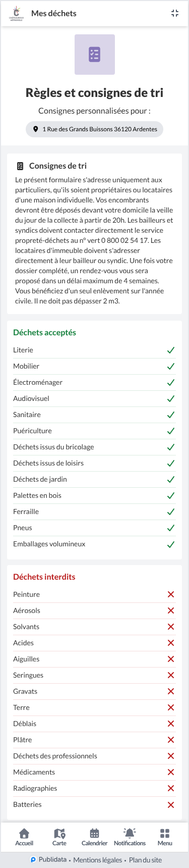Click the green check next to Pneus
Image resolution: width=189 pixels, height=868 pixels.
click(171, 528)
